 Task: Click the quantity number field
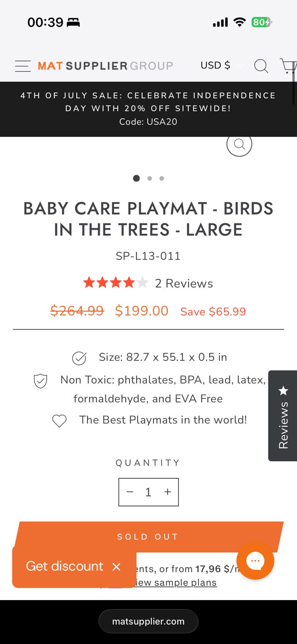[x=148, y=492]
